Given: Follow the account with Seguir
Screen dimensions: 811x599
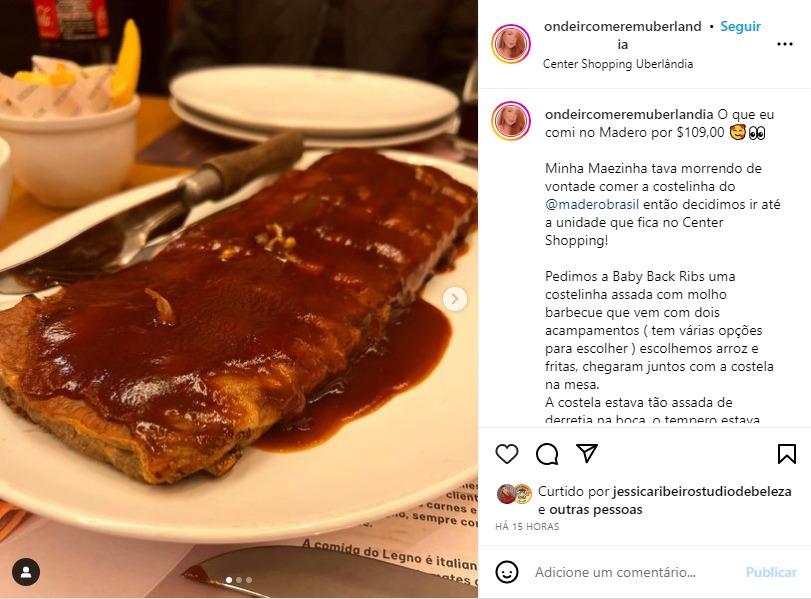Looking at the screenshot, I should (740, 26).
